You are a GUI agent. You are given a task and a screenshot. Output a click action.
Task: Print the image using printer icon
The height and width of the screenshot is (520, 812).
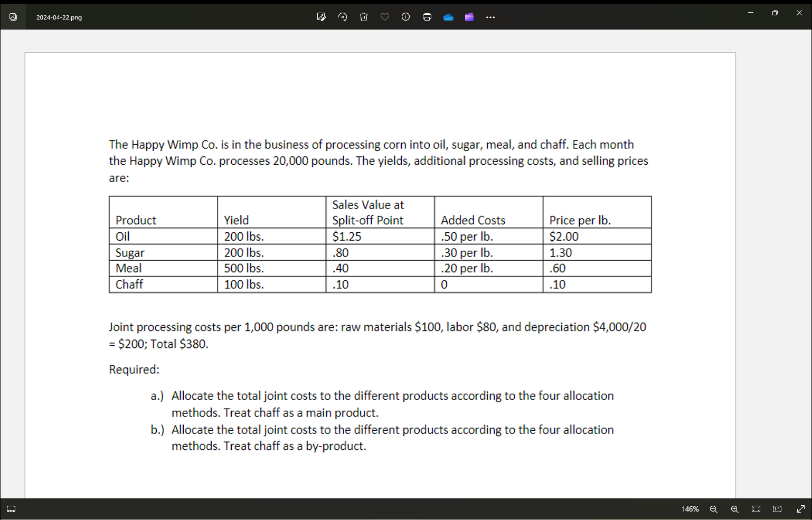click(427, 17)
